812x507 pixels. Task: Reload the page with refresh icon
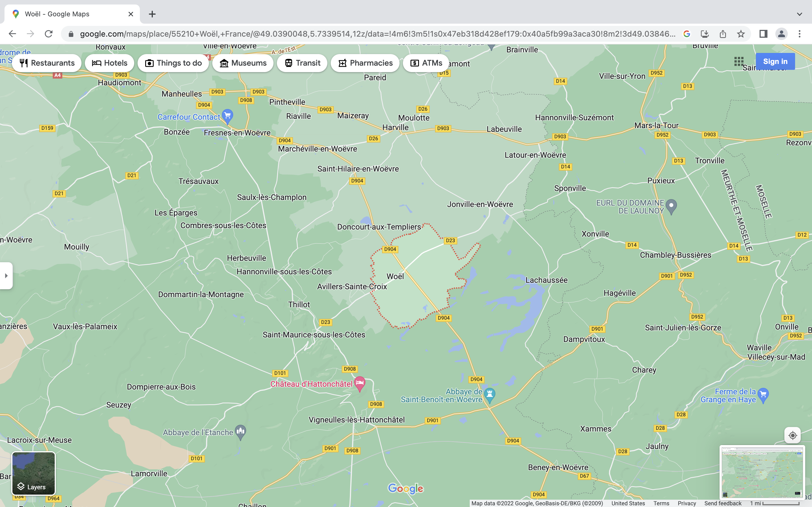tap(49, 34)
